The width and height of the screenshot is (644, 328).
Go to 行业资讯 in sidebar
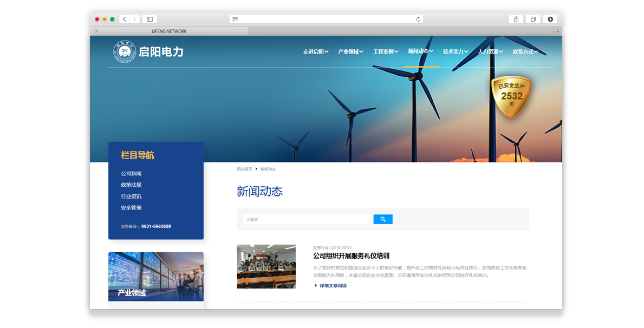click(131, 196)
